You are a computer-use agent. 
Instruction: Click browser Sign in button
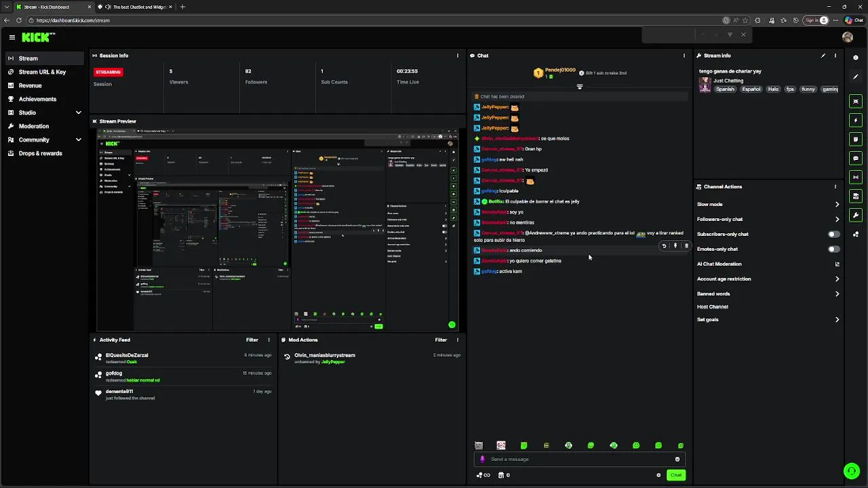pos(816,20)
